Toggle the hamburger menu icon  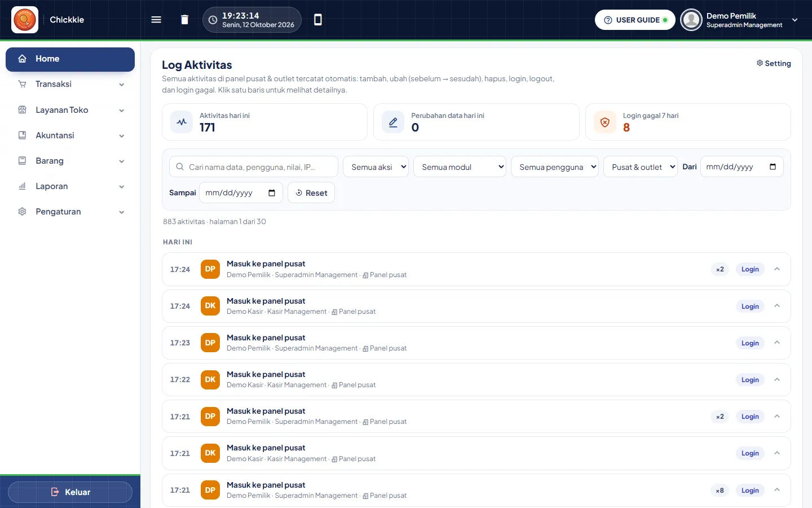click(156, 20)
